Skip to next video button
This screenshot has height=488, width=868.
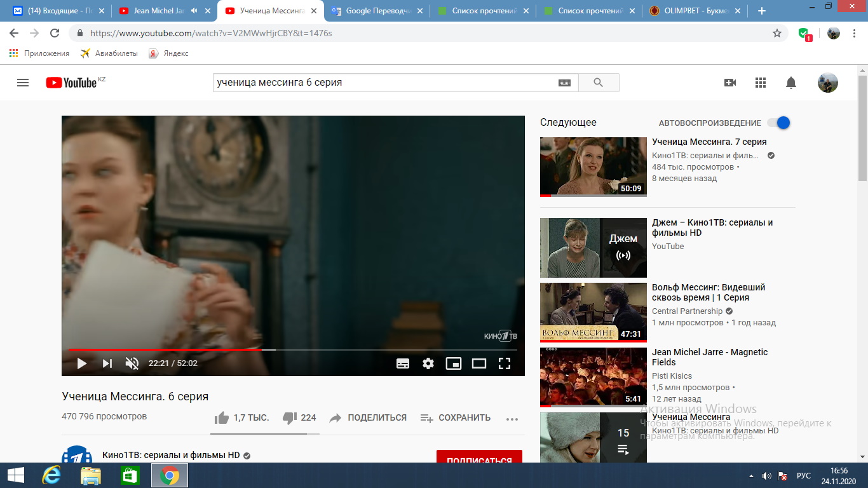pos(107,363)
